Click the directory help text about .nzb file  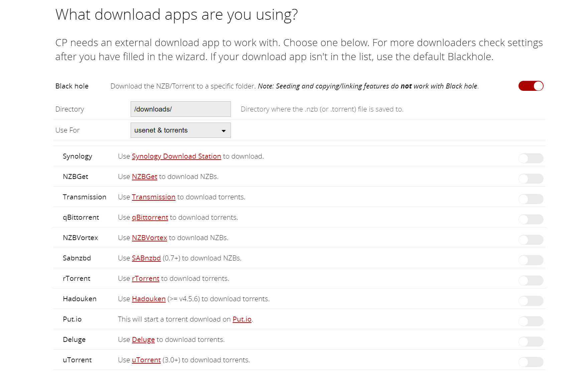pyautogui.click(x=322, y=109)
